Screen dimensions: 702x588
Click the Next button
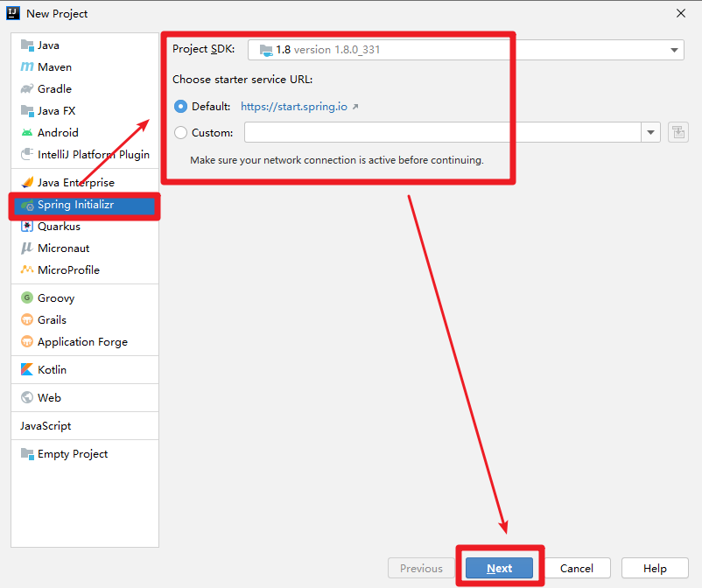coord(499,568)
